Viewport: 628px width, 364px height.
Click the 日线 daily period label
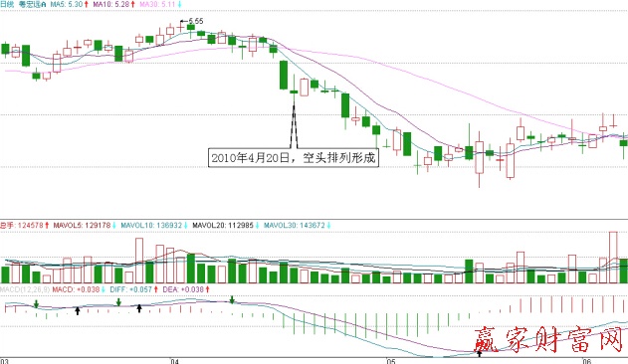click(7, 4)
